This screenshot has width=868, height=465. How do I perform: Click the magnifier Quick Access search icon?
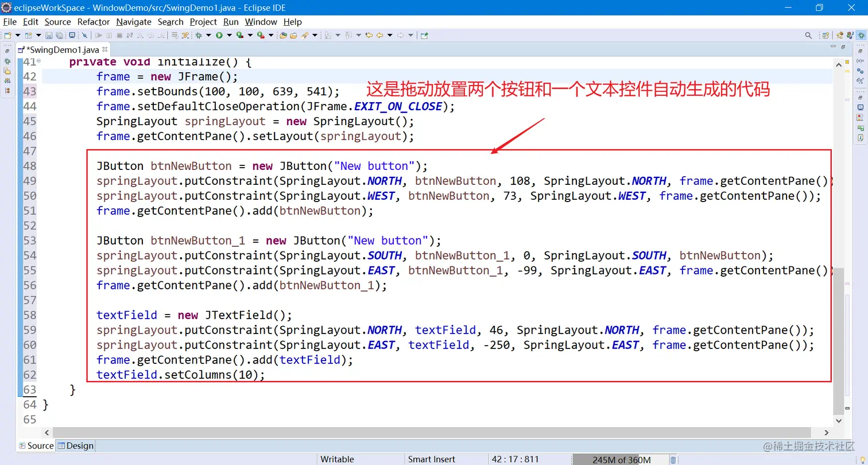click(x=808, y=35)
